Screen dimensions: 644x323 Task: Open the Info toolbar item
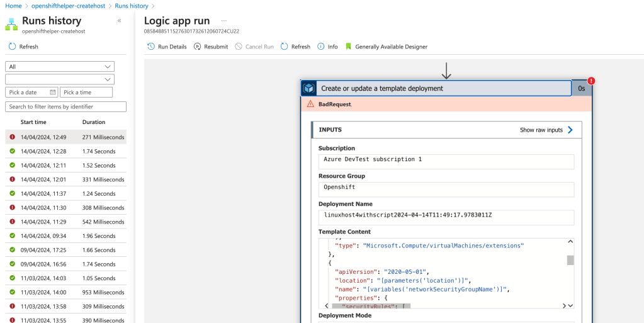click(328, 47)
